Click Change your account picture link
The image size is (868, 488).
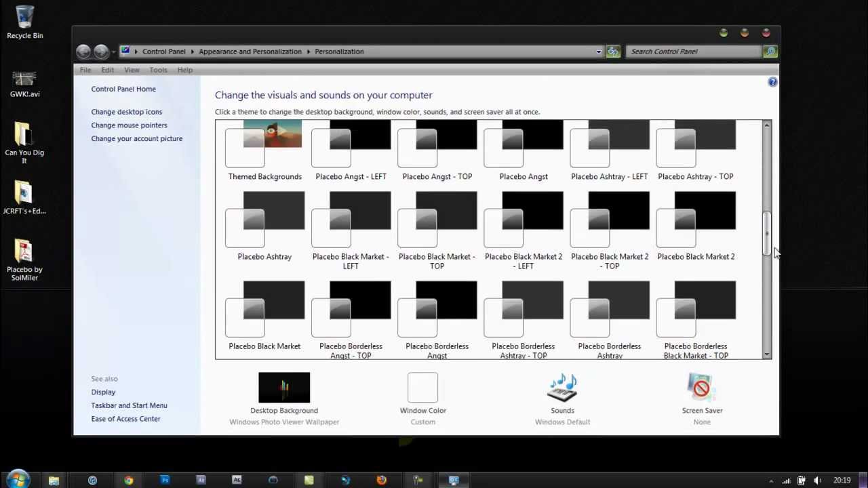point(137,139)
